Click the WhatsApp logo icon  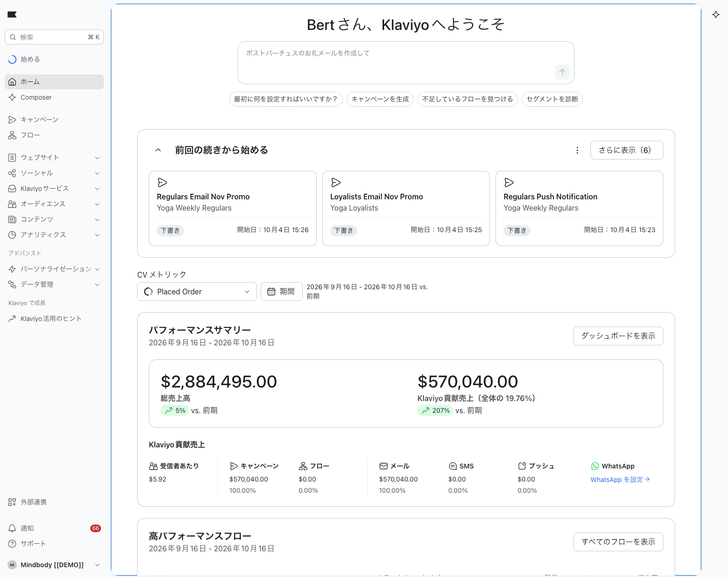pyautogui.click(x=595, y=466)
